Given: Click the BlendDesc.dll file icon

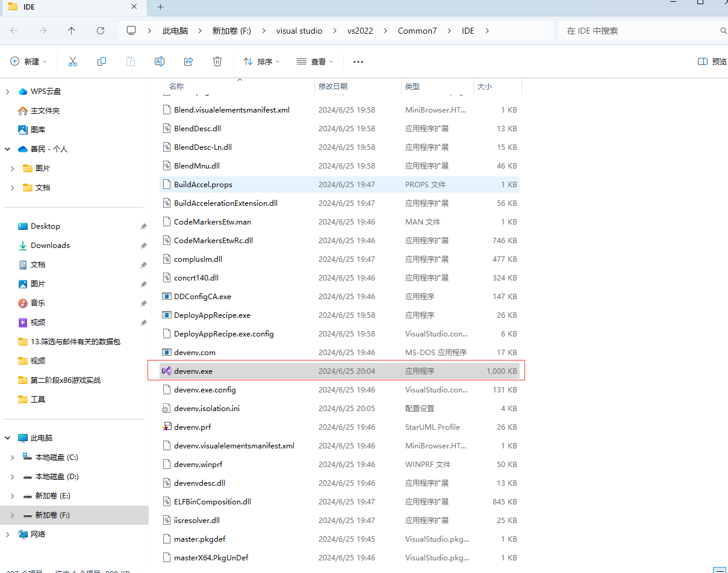Looking at the screenshot, I should 167,128.
